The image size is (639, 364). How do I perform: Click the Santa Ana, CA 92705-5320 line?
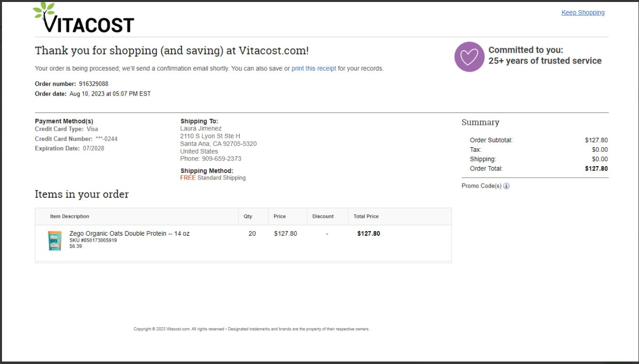coord(218,144)
